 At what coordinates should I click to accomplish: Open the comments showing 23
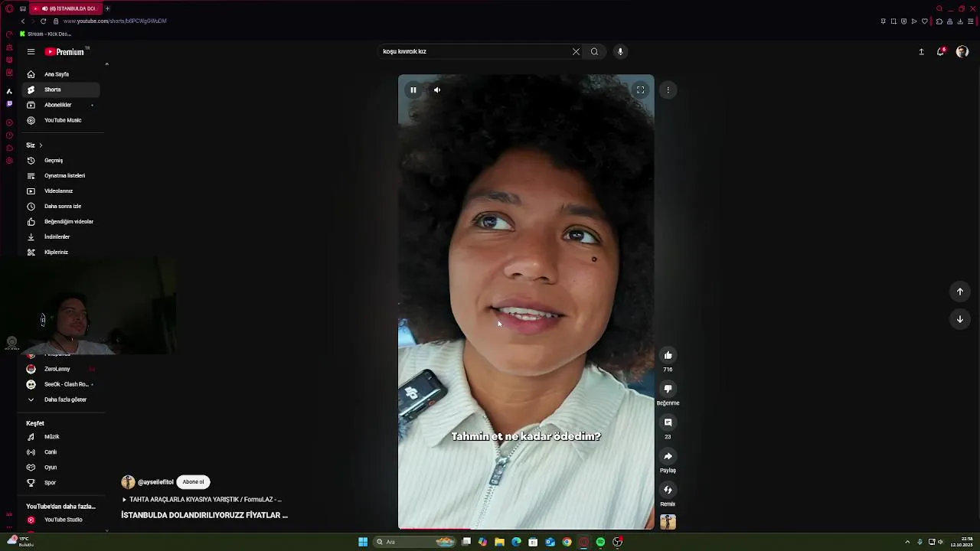tap(668, 422)
